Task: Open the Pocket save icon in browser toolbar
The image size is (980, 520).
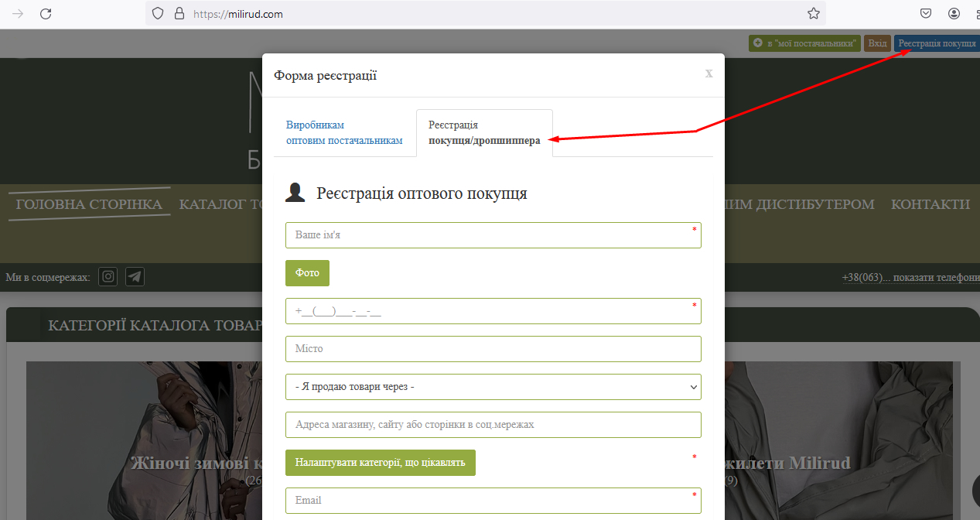Action: tap(925, 13)
